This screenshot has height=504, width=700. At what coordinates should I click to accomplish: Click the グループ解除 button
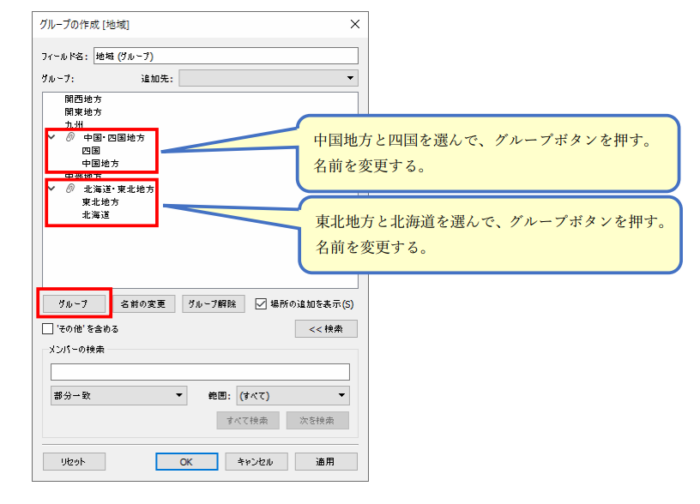point(213,304)
